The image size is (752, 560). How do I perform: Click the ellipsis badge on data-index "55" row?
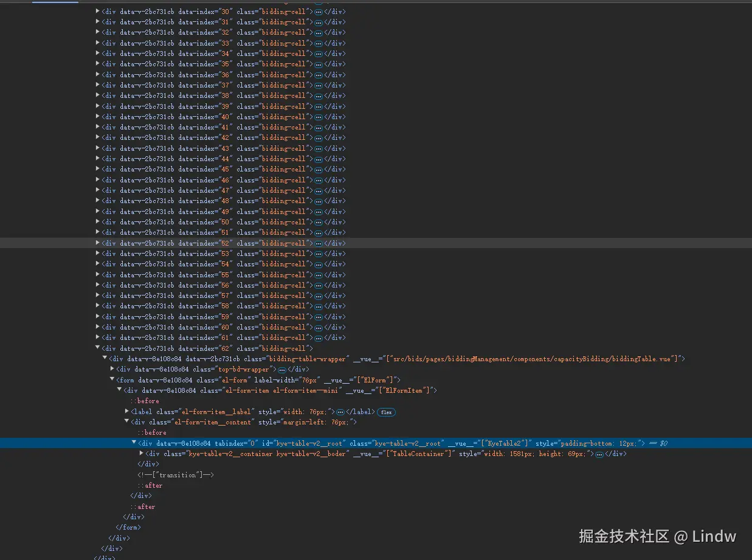[318, 275]
